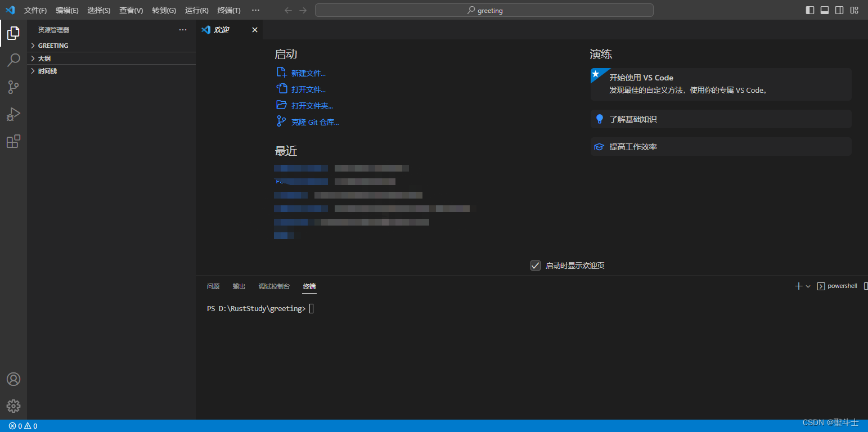Click the 打开文件夹... link
This screenshot has width=868, height=432.
click(x=312, y=106)
